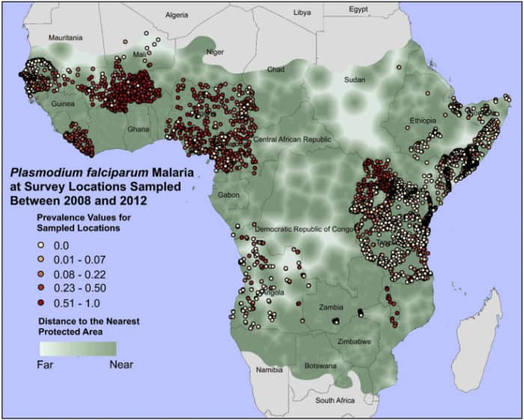The height and width of the screenshot is (420, 524).
Task: Click the Far-to-Near green gradient bar
Action: (78, 348)
